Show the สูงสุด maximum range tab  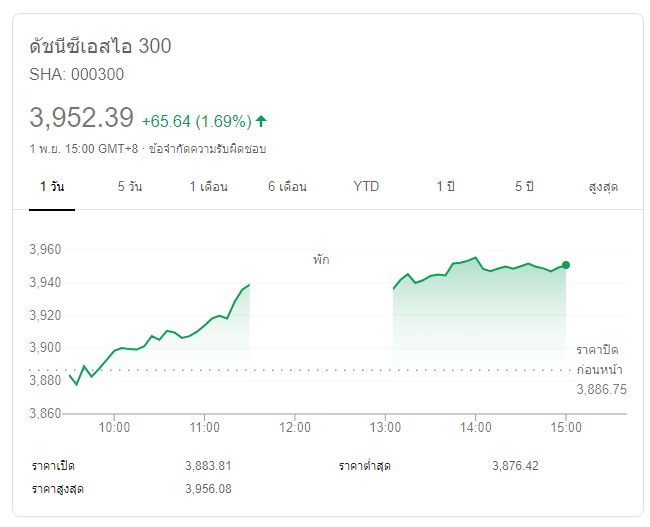coord(603,187)
